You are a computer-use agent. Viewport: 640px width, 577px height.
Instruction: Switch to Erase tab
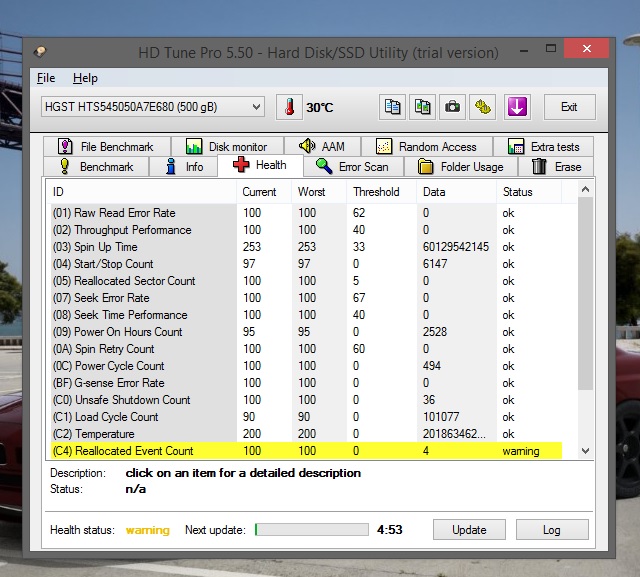pyautogui.click(x=556, y=166)
